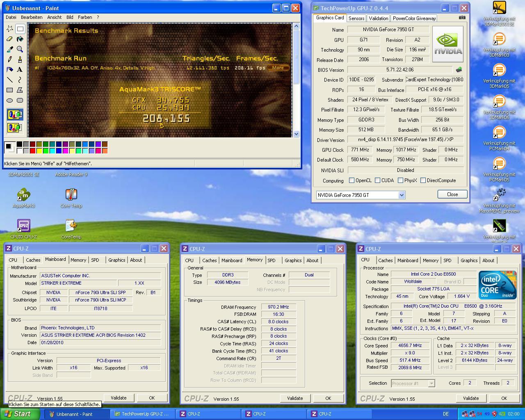Pick the black color swatch in Paint palette
The width and height of the screenshot is (525, 420).
[x=19, y=144]
